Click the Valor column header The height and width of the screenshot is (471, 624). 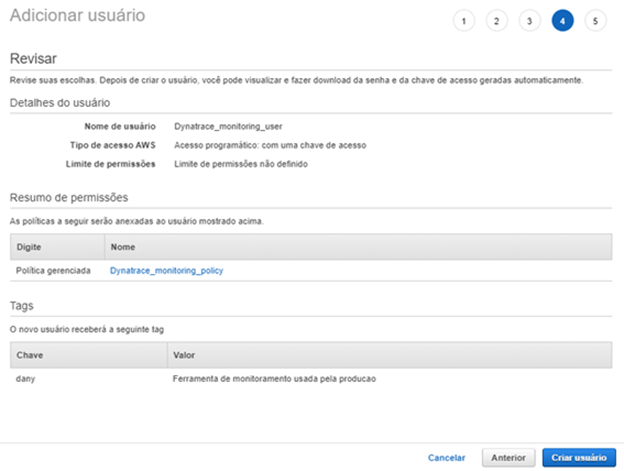[390, 355]
